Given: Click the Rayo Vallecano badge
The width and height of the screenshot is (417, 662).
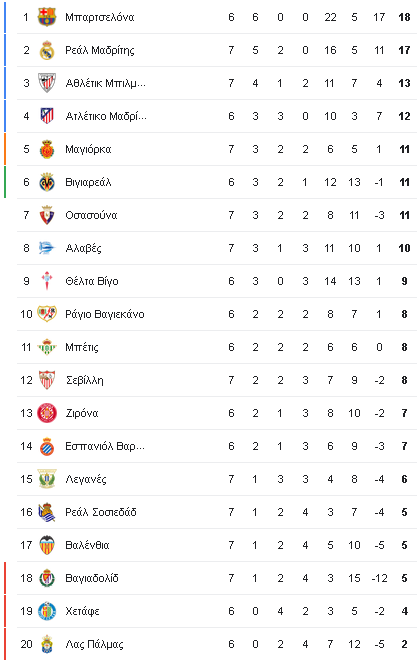Looking at the screenshot, I should coord(47,314).
